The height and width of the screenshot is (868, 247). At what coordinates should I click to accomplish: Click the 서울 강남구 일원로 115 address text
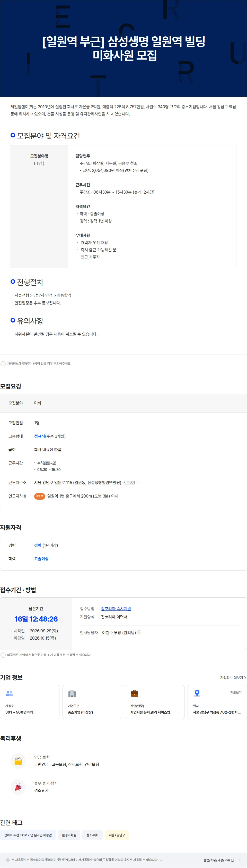[78, 483]
